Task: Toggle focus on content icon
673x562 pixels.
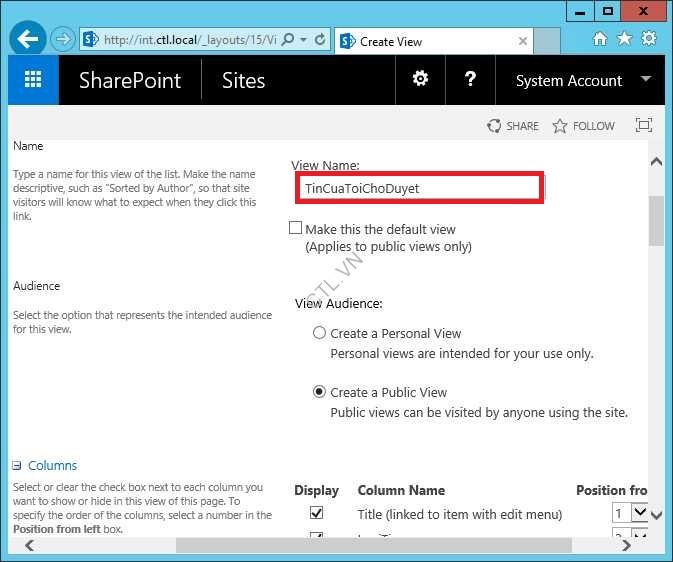Action: pos(644,126)
